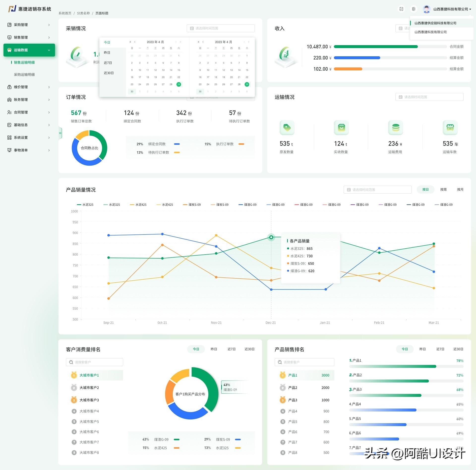The width and height of the screenshot is (476, 470).
Task: Click the 运输数据 truck icon
Action: click(9, 50)
